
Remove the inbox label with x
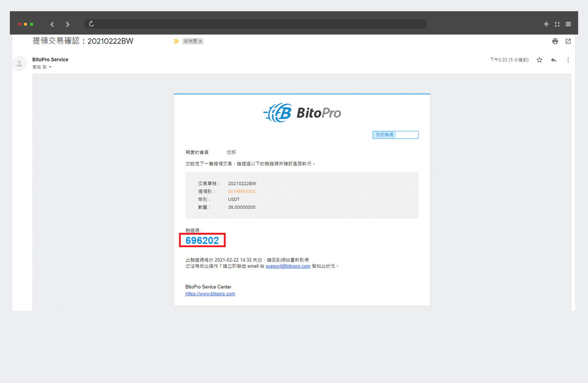pyautogui.click(x=200, y=41)
